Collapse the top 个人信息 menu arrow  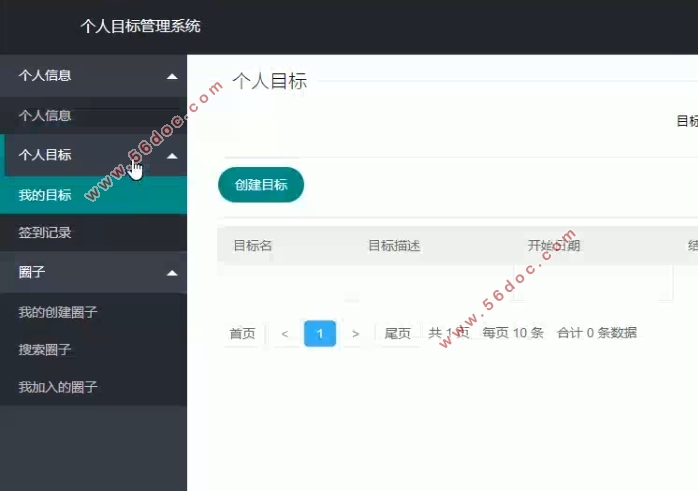point(172,77)
